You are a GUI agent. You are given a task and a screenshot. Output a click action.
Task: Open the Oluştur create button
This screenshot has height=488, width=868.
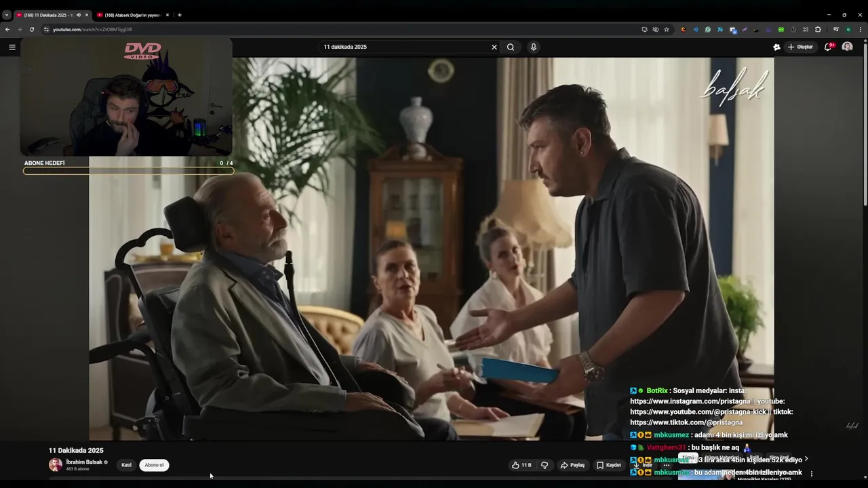[800, 47]
